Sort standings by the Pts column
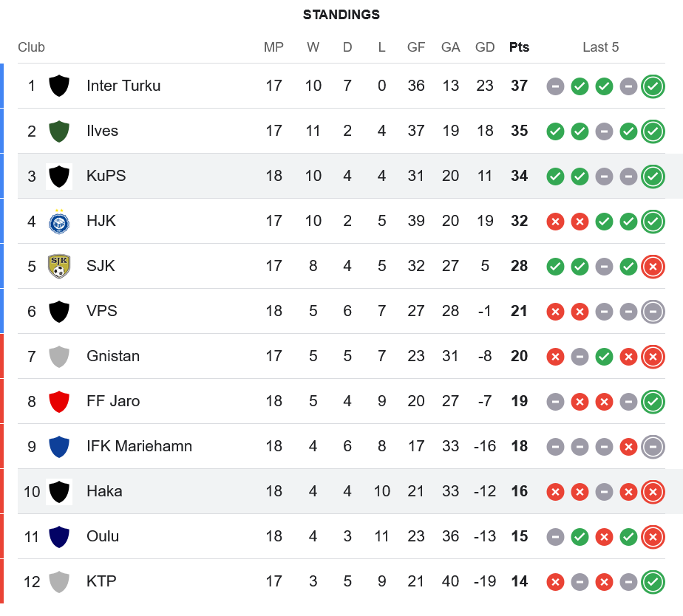 coord(519,47)
